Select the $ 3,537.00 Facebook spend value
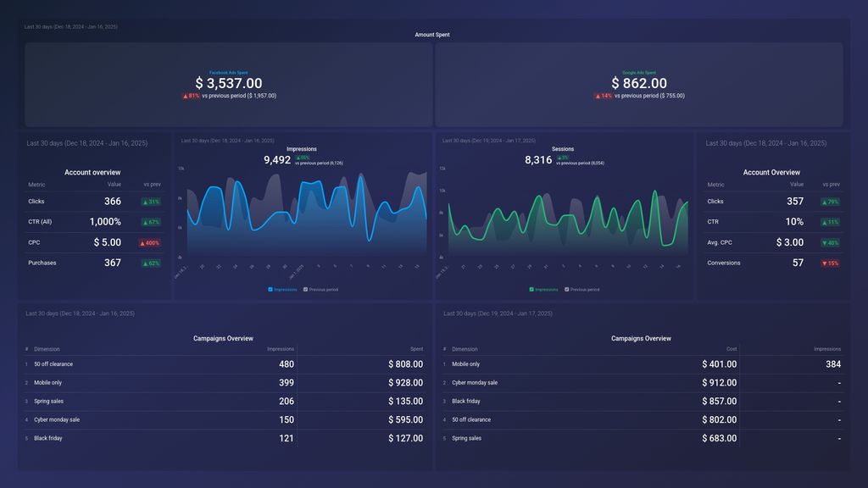Image resolution: width=868 pixels, height=488 pixels. click(229, 83)
